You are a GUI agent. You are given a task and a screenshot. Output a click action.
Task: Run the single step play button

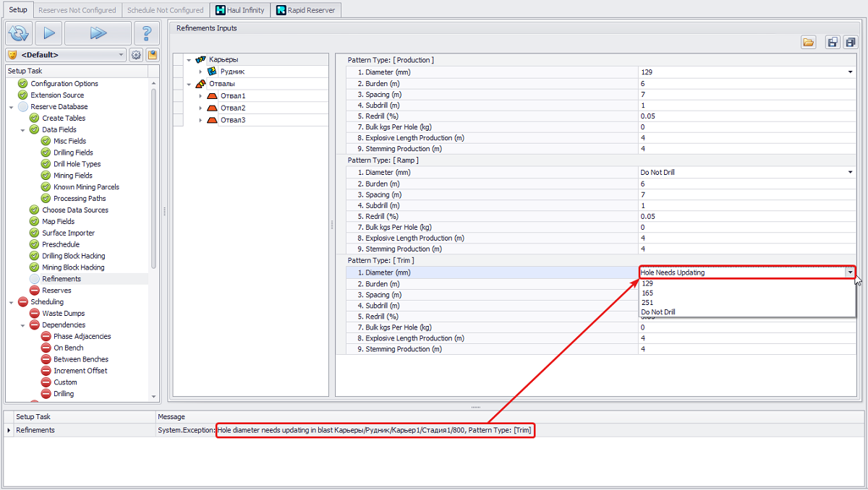tap(48, 33)
